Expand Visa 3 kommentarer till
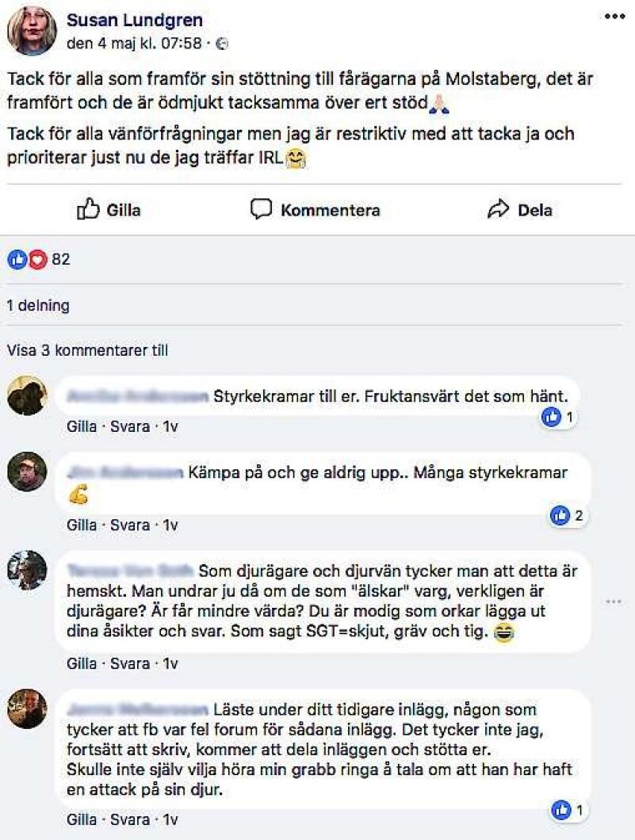The height and width of the screenshot is (840, 635). pyautogui.click(x=87, y=349)
